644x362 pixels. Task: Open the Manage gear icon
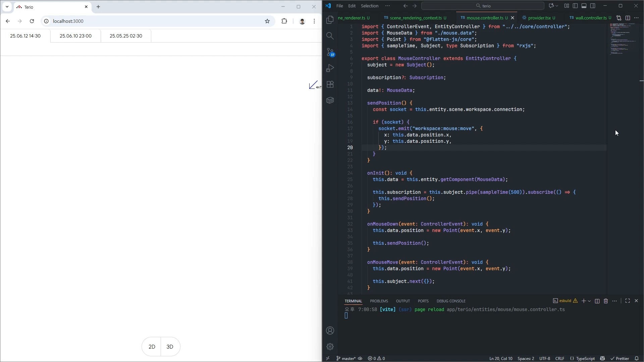(x=330, y=347)
